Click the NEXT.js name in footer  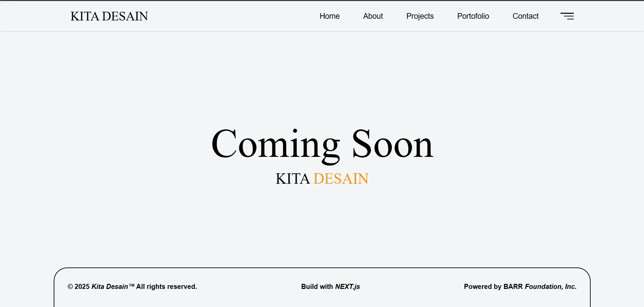tap(347, 287)
